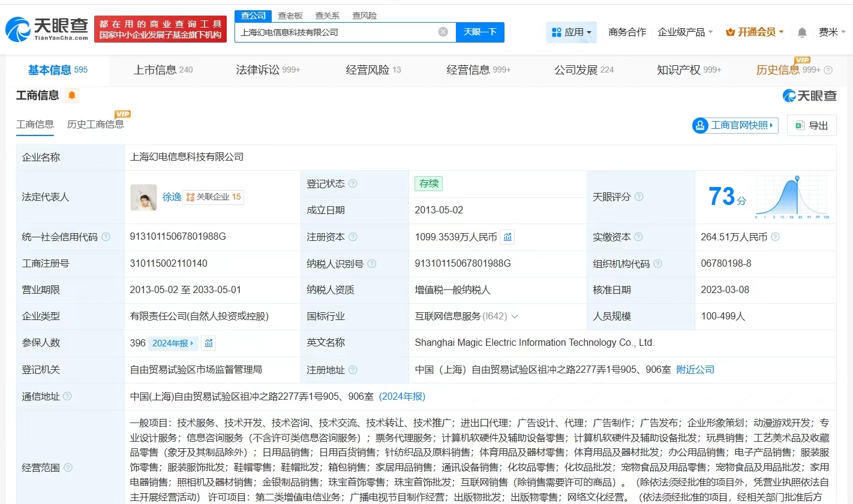Click the help icon next to 天眼评分

[x=639, y=197]
